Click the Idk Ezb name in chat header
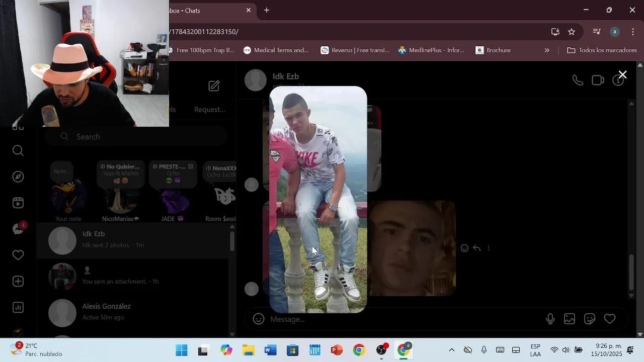The height and width of the screenshot is (362, 644). [x=286, y=76]
